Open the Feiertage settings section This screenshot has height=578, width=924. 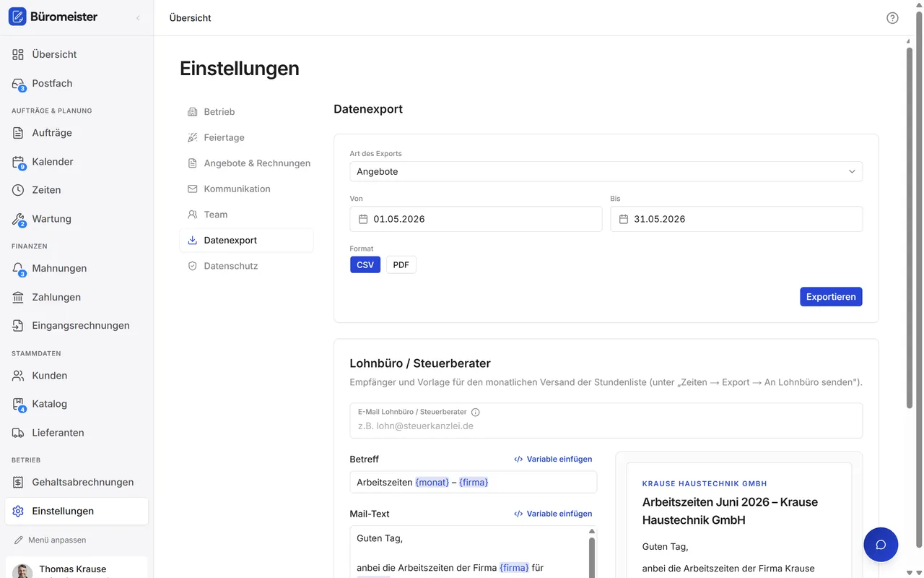246,137
